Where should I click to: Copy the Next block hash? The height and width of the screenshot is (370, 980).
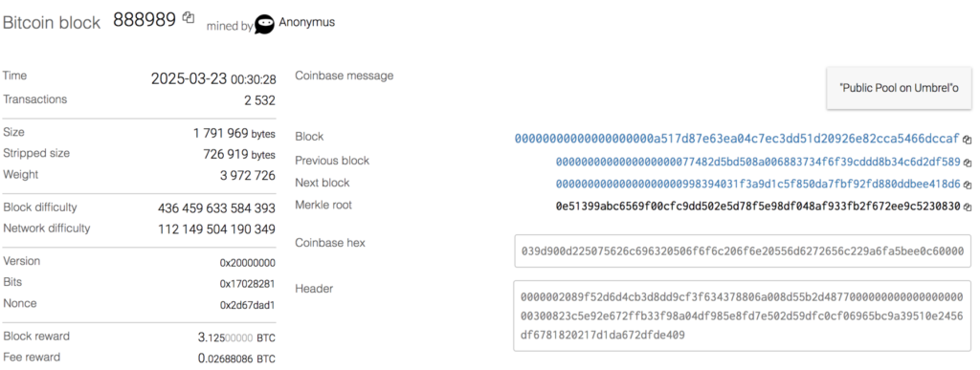pyautogui.click(x=967, y=185)
